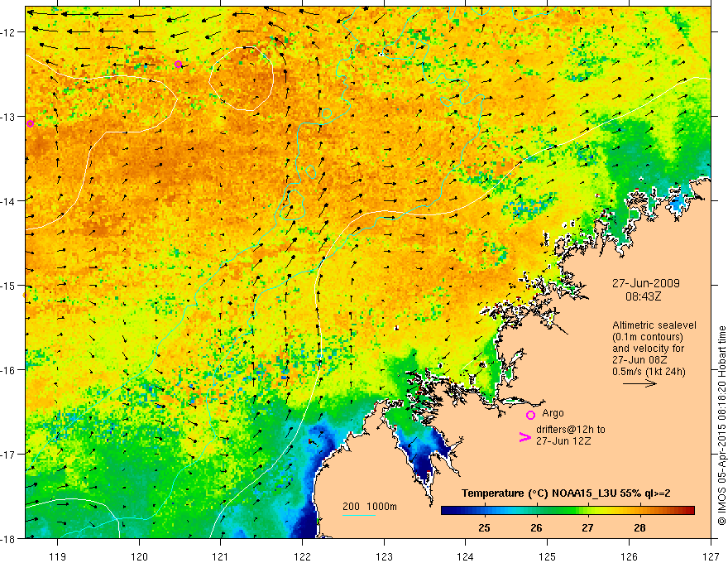728x563 pixels.
Task: Click the "drifters@12h to" legend text
Action: 571,430
